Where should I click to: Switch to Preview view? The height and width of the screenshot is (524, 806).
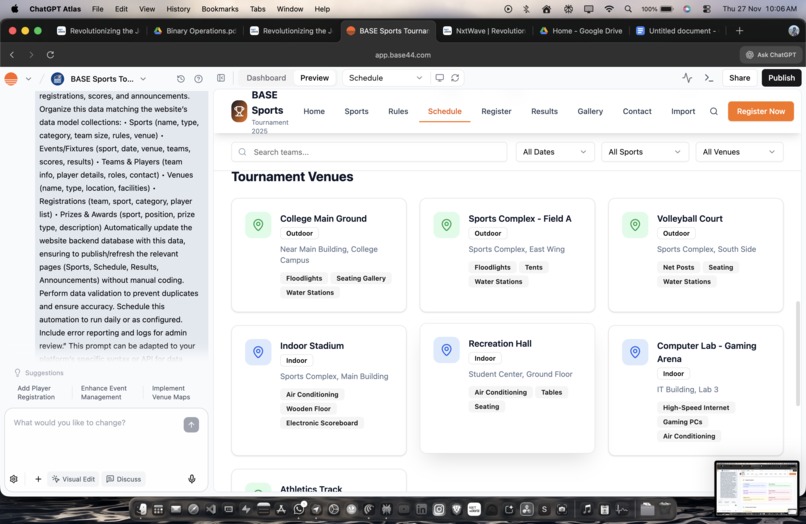tap(314, 78)
